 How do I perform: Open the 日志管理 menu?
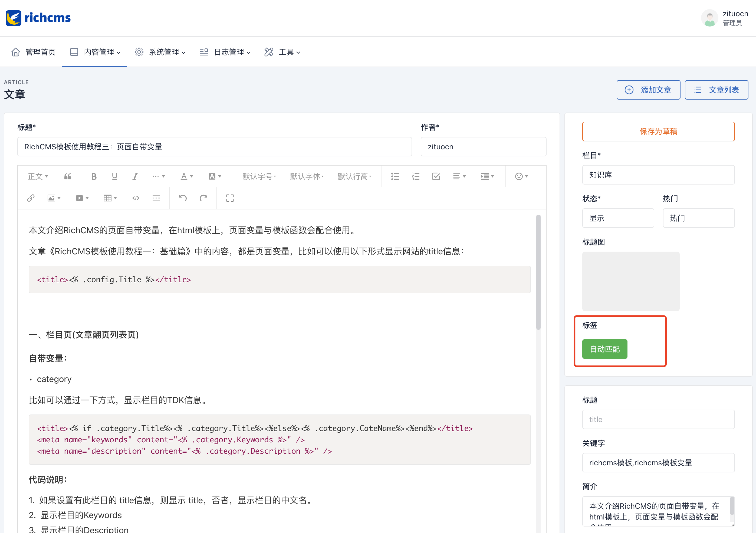tap(225, 52)
